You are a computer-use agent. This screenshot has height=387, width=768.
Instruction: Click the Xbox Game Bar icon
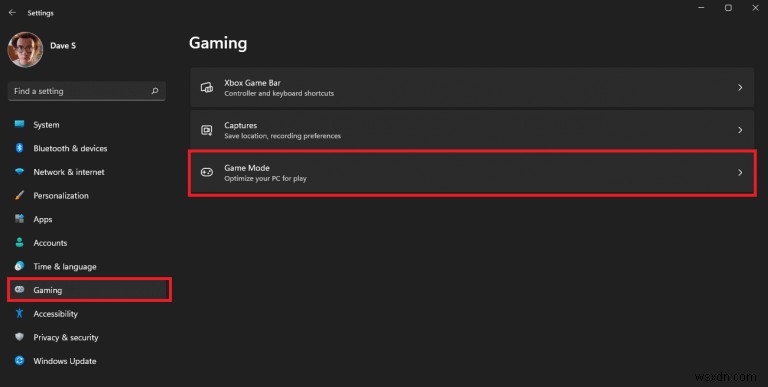(207, 88)
